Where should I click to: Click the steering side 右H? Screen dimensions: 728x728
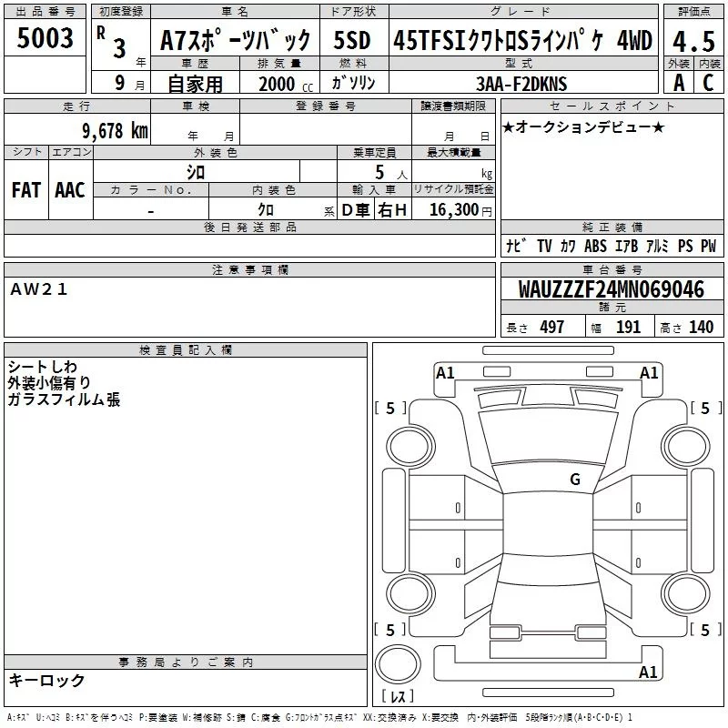coord(392,210)
